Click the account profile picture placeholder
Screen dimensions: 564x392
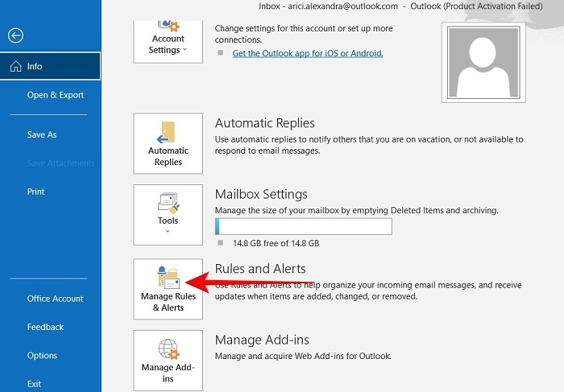click(x=483, y=63)
